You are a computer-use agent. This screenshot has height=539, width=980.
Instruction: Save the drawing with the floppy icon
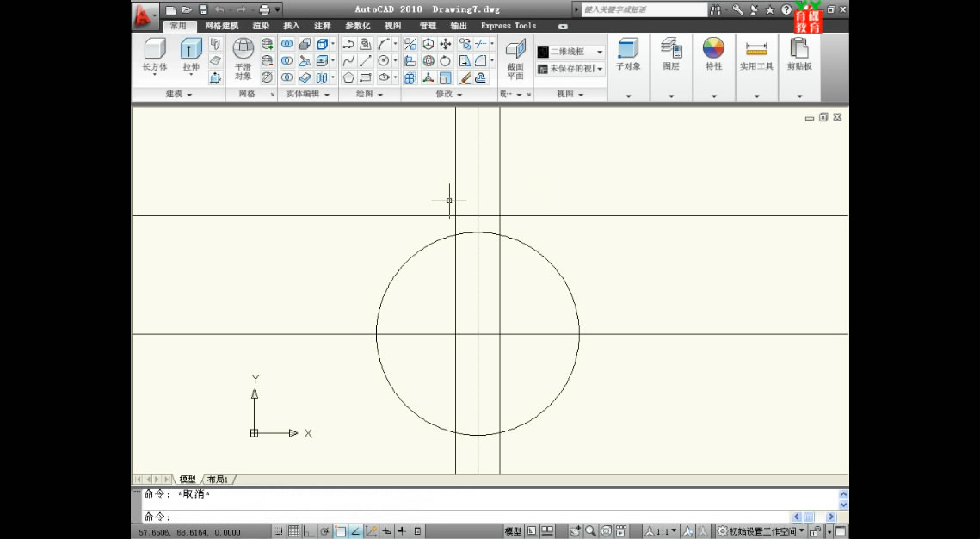click(203, 10)
